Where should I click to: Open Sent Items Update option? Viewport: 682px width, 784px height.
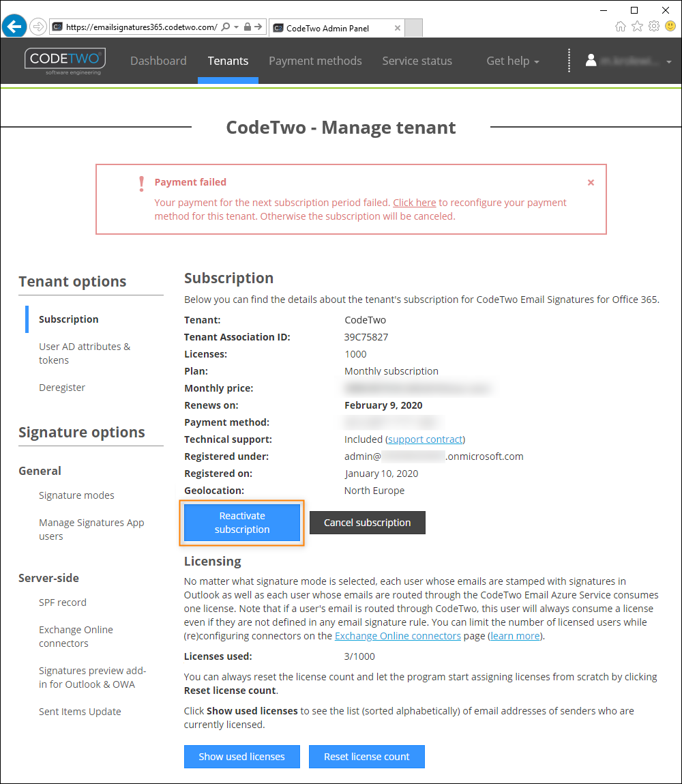point(80,712)
